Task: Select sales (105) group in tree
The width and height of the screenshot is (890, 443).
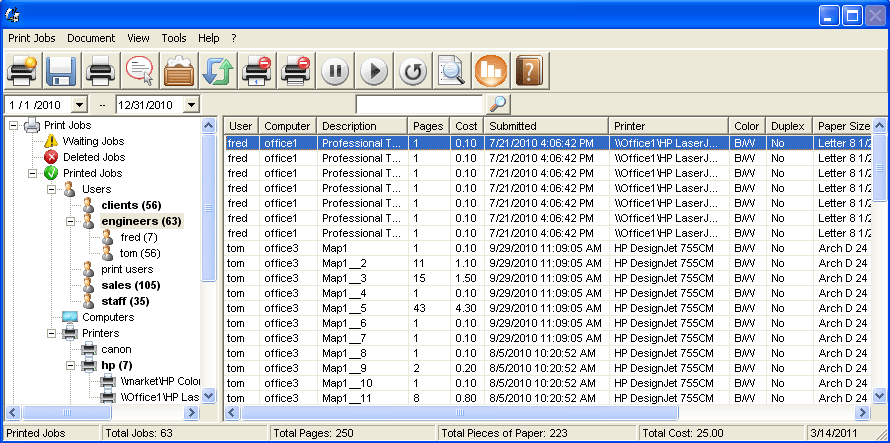Action: [x=131, y=285]
